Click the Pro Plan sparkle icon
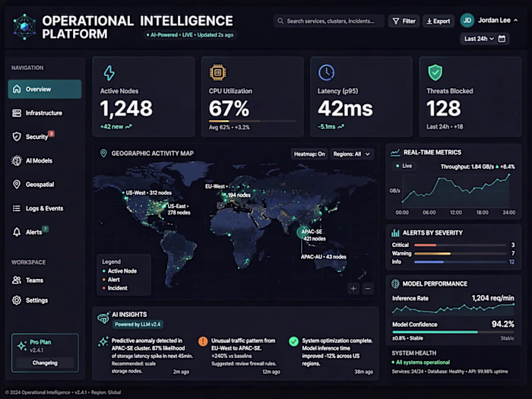532x399 pixels. (x=22, y=346)
